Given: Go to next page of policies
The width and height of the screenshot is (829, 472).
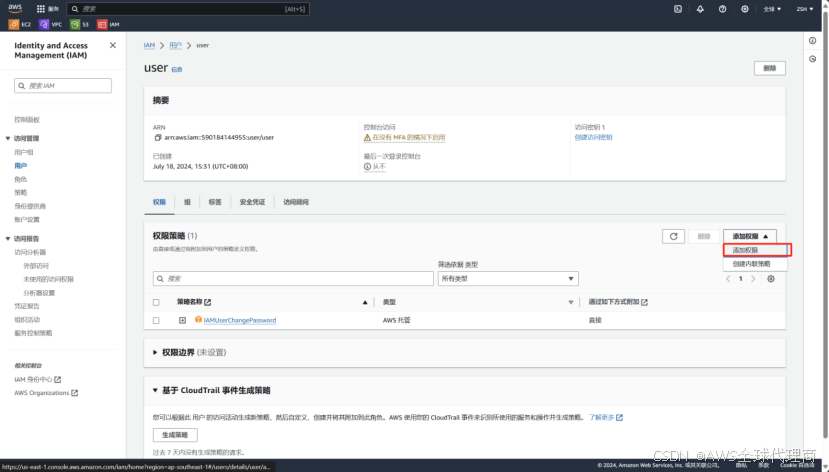Looking at the screenshot, I should click(x=753, y=279).
